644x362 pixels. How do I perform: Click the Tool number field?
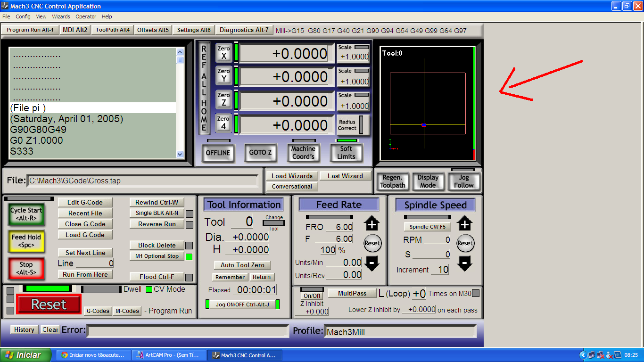[242, 222]
